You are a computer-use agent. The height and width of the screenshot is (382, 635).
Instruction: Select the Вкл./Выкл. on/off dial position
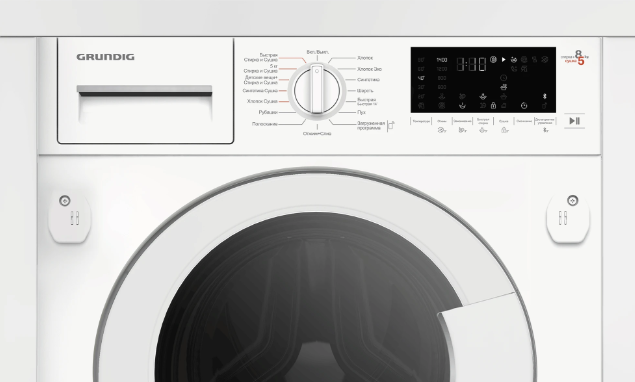coord(318,52)
